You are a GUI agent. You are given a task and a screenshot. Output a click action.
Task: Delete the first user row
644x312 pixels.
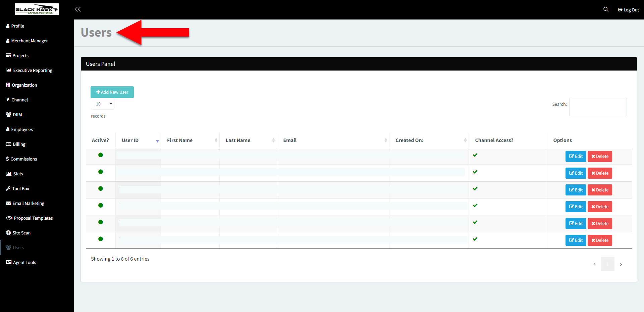600,156
